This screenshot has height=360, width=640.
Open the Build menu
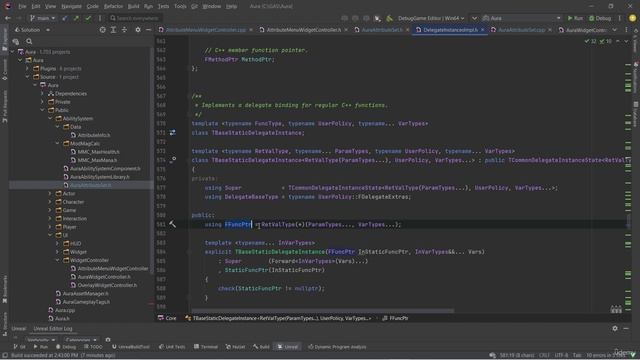[133, 6]
